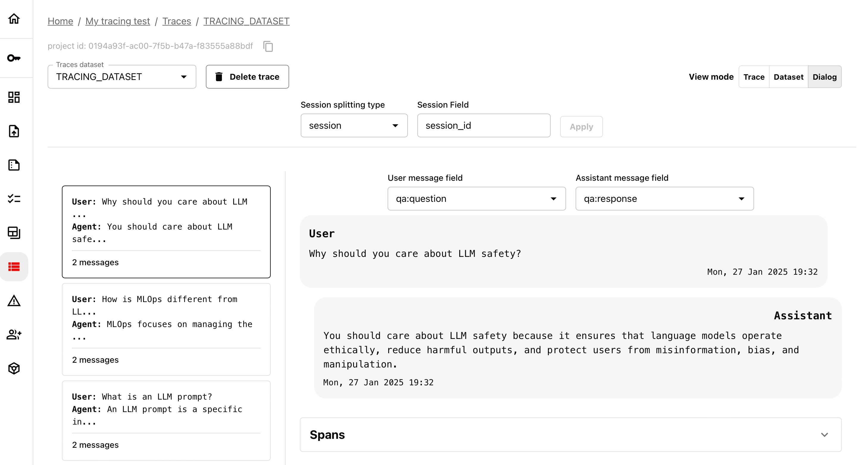This screenshot has width=868, height=465.
Task: Select the MLOps session card
Action: click(166, 329)
